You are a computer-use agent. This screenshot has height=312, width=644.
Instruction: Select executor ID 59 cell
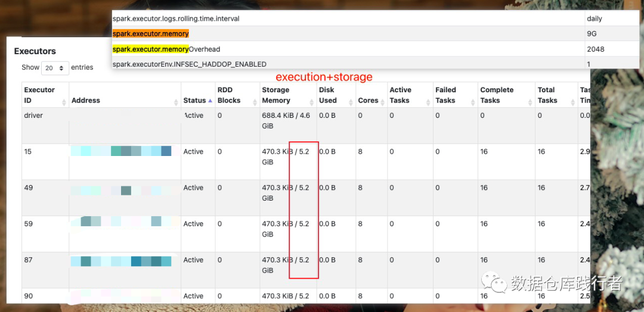pyautogui.click(x=29, y=224)
